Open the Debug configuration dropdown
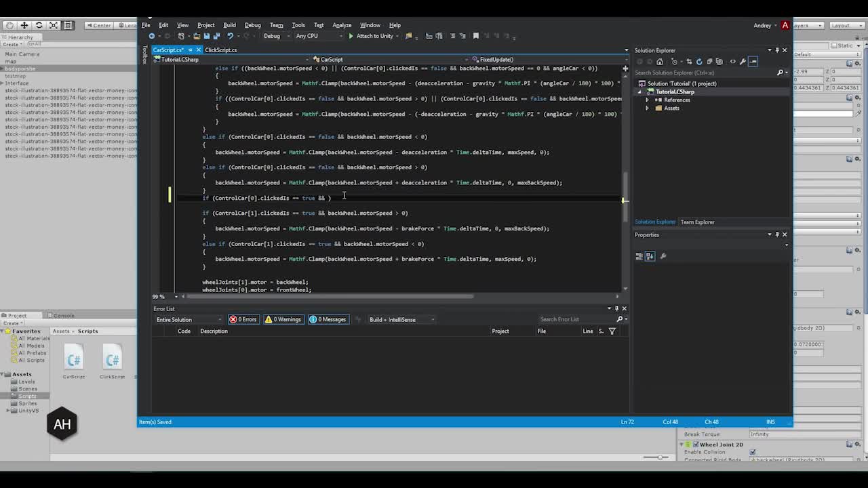868x488 pixels. (x=275, y=36)
